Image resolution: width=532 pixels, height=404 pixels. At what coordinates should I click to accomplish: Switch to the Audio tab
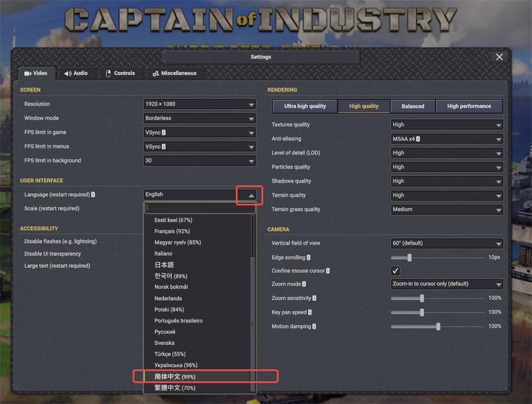(x=76, y=73)
